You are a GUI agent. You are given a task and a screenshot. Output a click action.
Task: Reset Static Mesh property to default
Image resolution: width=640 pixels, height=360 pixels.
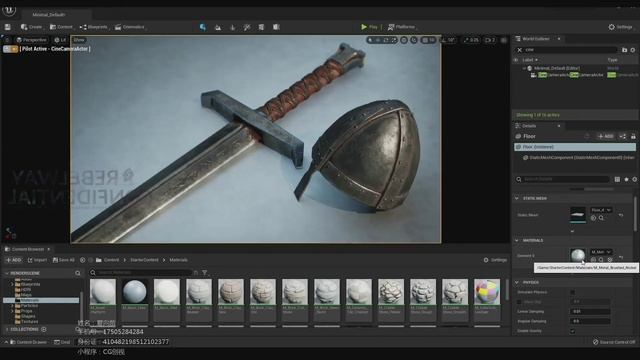click(621, 215)
